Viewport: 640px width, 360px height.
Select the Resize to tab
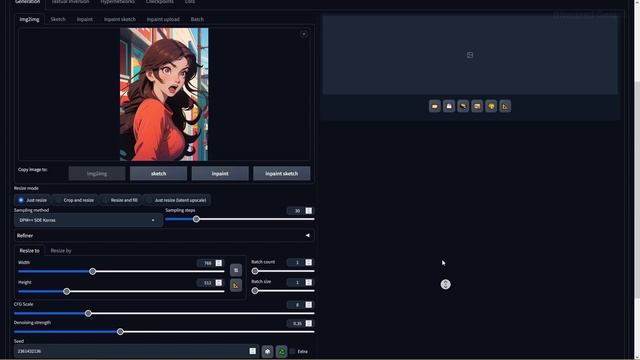tap(29, 251)
